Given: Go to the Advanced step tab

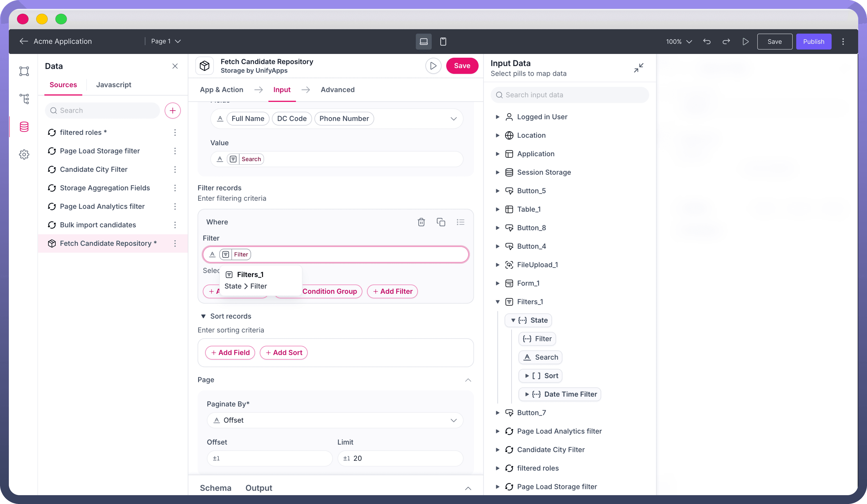Looking at the screenshot, I should point(338,90).
